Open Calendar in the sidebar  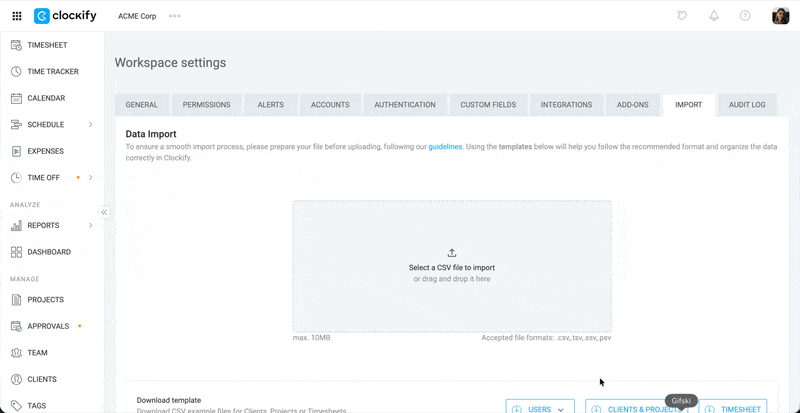click(46, 98)
